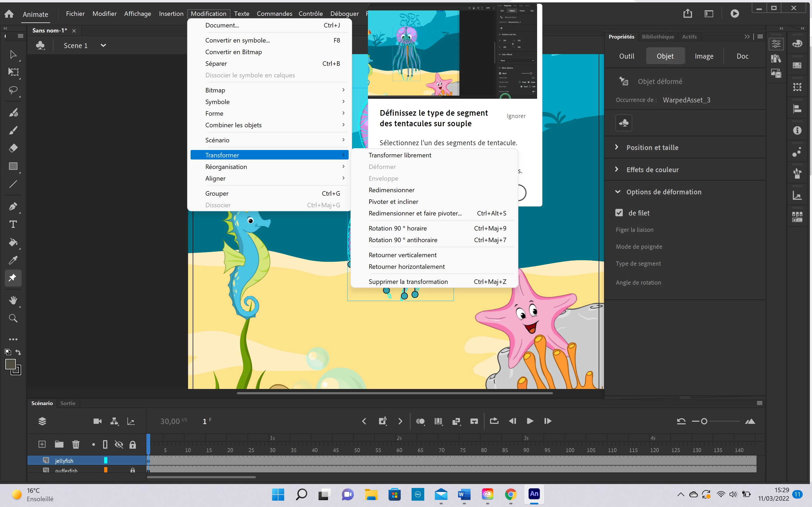This screenshot has width=812, height=507.
Task: Click the fill color swatch
Action: coord(10,364)
